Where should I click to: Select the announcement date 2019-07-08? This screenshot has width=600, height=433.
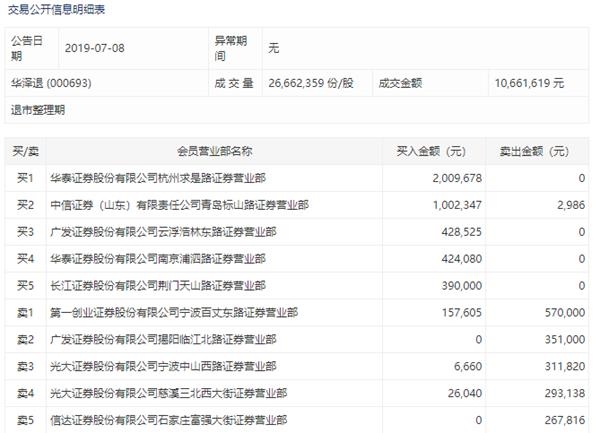[96, 47]
